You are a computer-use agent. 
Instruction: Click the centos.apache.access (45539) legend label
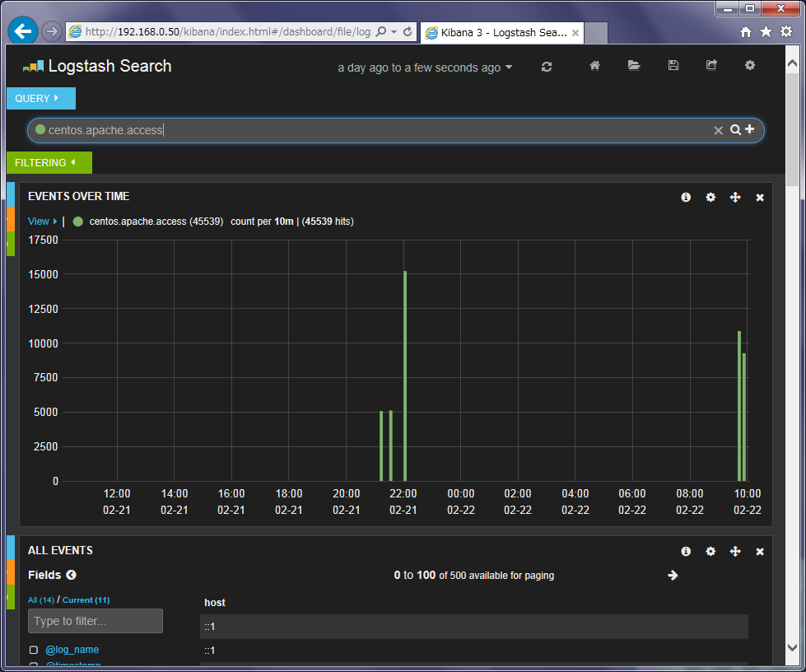[x=156, y=222]
